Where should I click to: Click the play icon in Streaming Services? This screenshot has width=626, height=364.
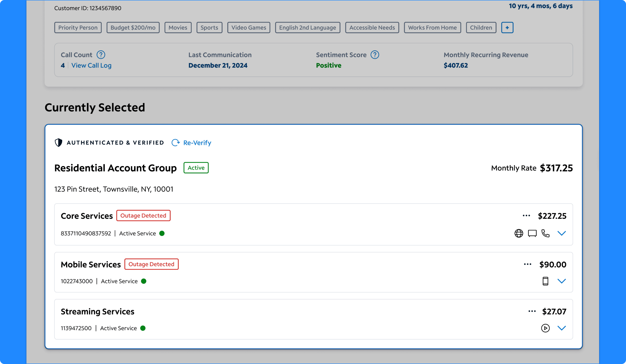point(545,328)
